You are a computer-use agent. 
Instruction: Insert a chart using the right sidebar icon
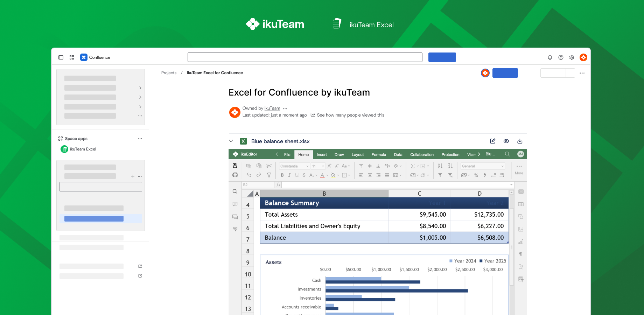click(521, 241)
